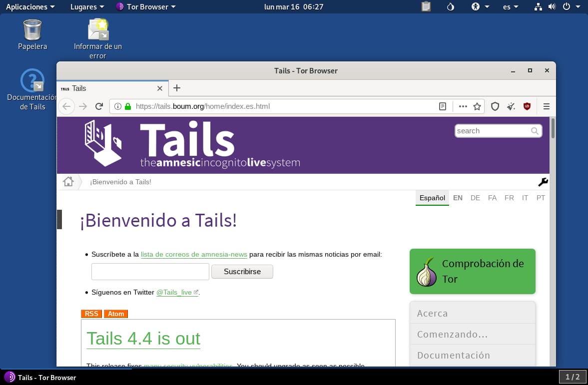Switch page language to IT
This screenshot has width=588, height=385.
525,198
